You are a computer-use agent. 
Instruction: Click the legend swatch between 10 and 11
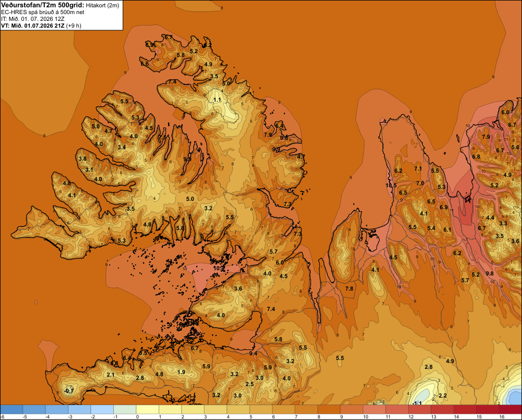click(x=374, y=410)
